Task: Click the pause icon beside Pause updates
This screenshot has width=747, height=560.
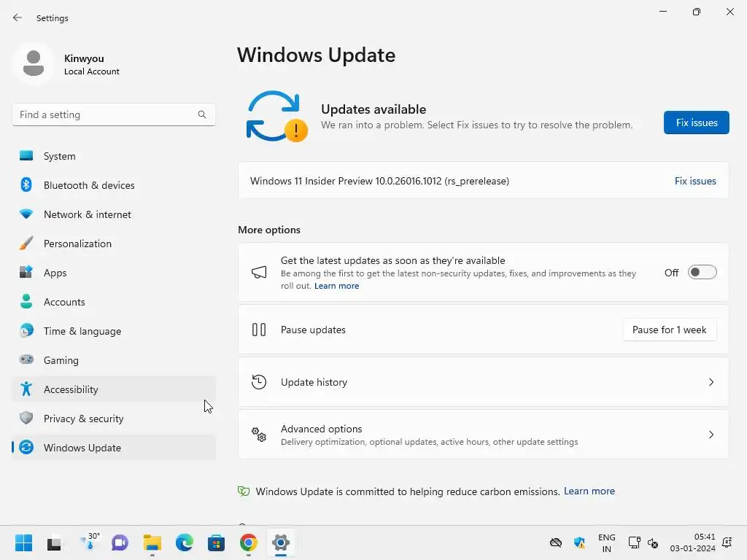Action: pyautogui.click(x=259, y=330)
